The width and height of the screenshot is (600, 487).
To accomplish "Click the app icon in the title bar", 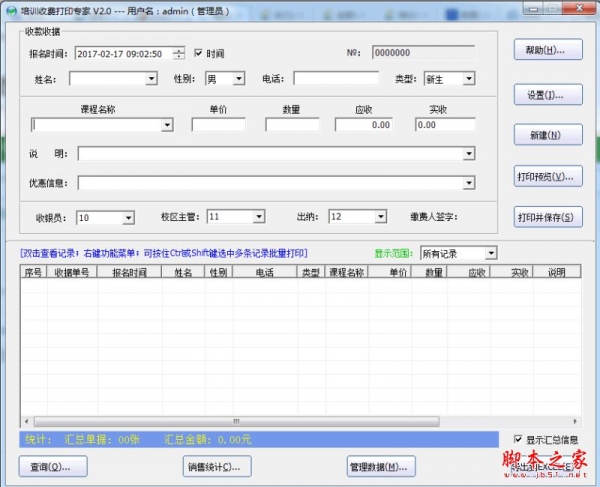I will point(11,11).
